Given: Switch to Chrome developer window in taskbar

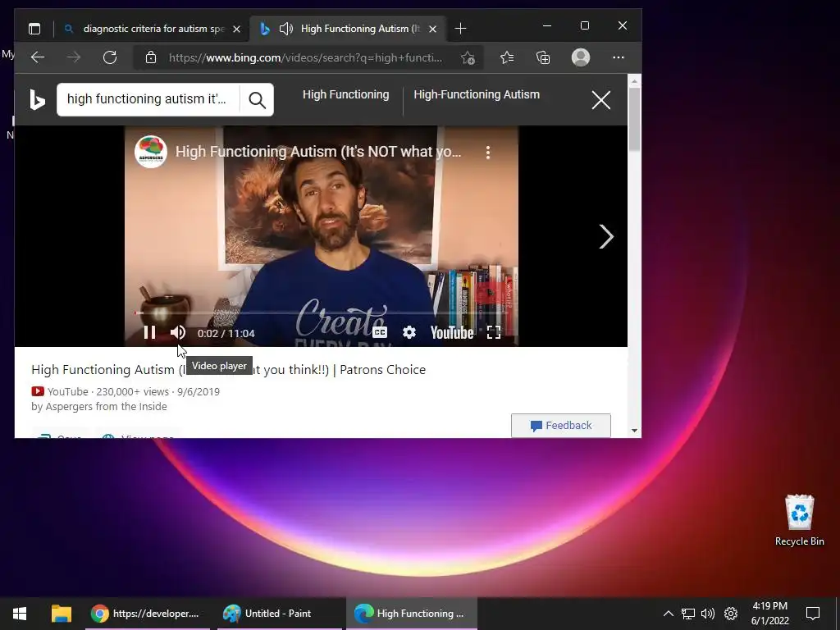Looking at the screenshot, I should pos(148,614).
